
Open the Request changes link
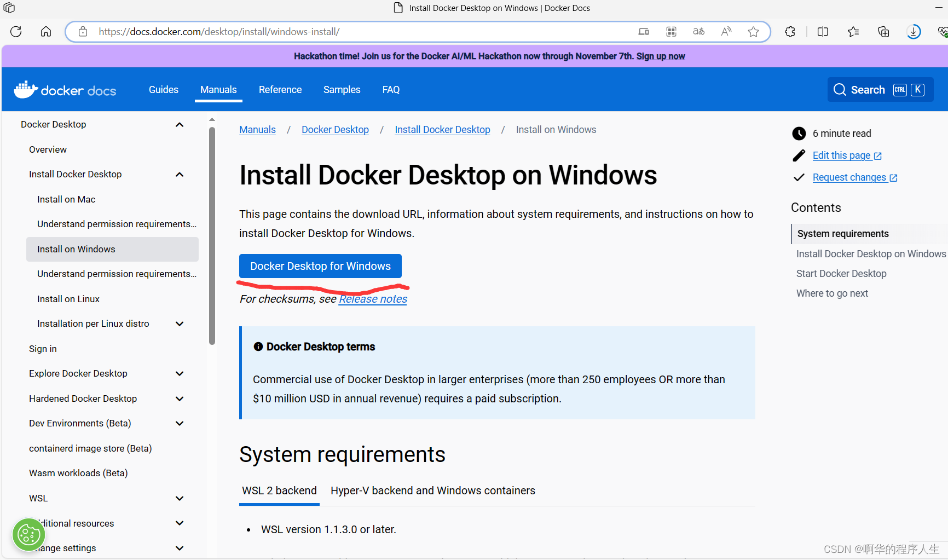coord(855,177)
